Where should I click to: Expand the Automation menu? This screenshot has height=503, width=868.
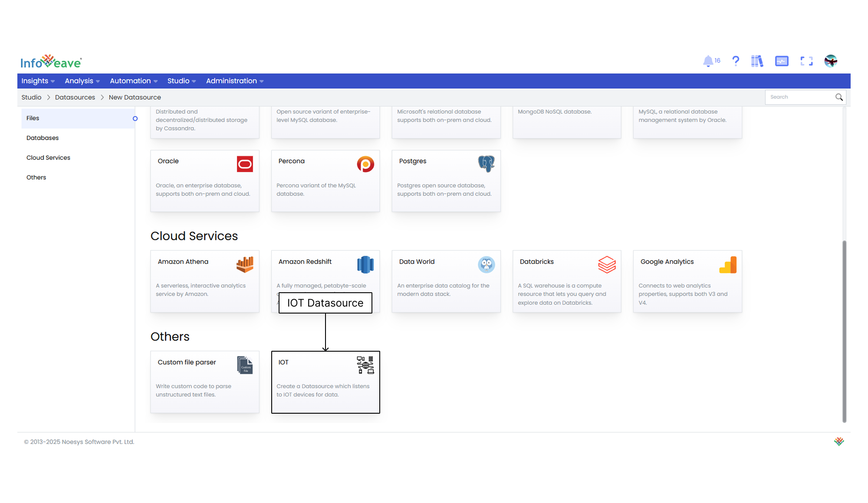coord(134,81)
